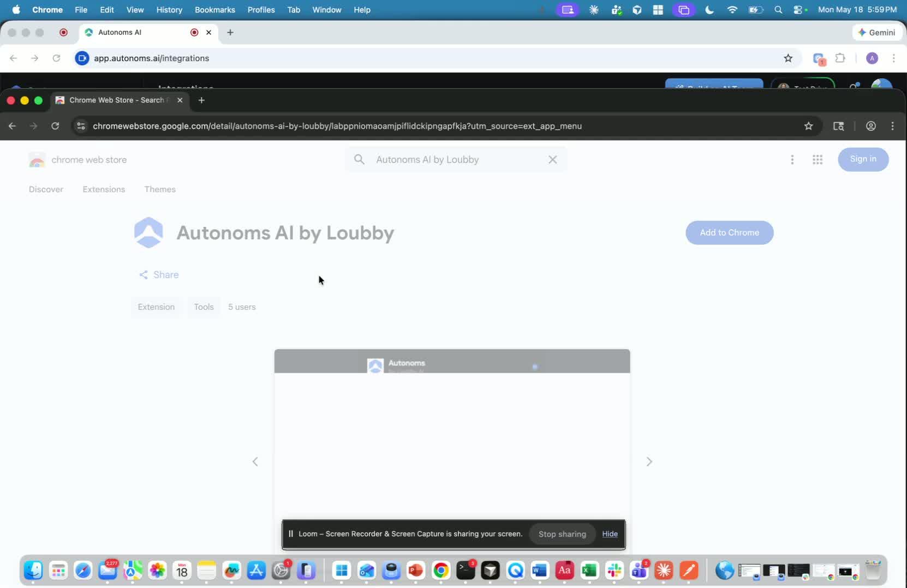
Task: Reload the Chrome Web Store page
Action: pos(55,126)
